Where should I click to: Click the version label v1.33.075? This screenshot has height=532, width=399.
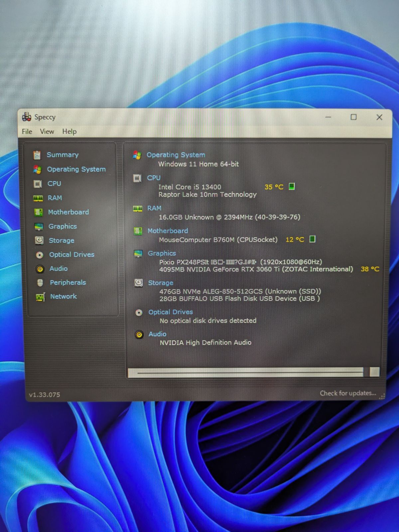45,395
